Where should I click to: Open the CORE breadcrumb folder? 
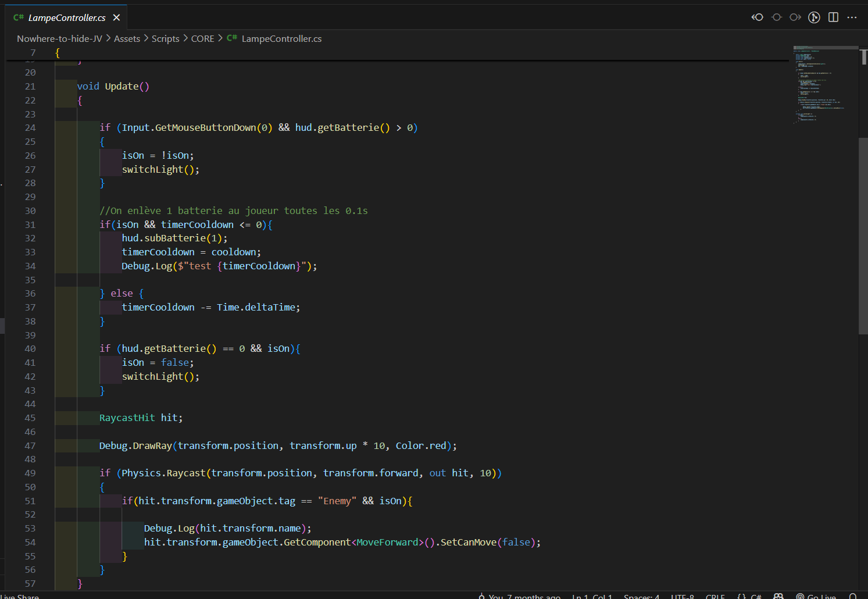point(202,38)
